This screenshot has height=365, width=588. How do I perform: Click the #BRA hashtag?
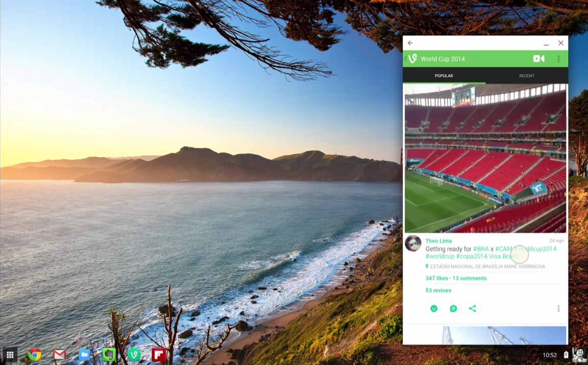pos(481,249)
